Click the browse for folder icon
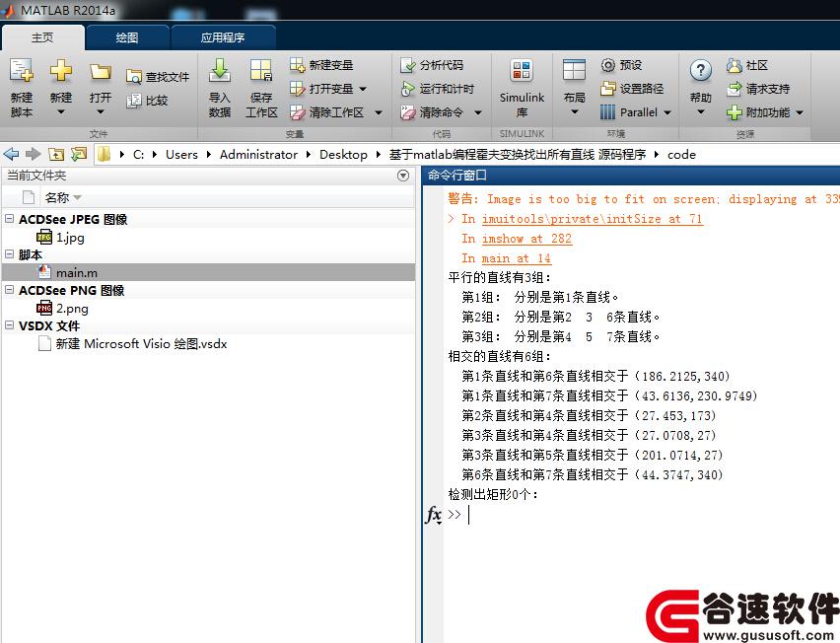 click(x=79, y=154)
